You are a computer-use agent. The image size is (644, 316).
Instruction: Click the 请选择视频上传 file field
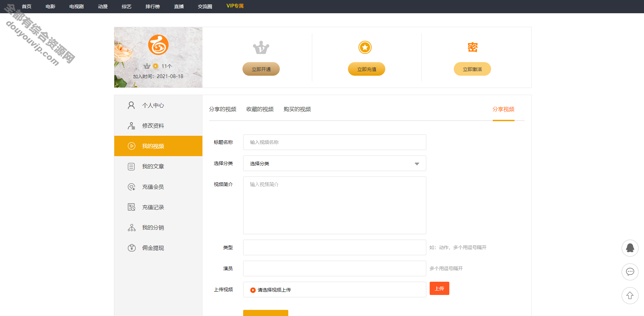click(334, 290)
